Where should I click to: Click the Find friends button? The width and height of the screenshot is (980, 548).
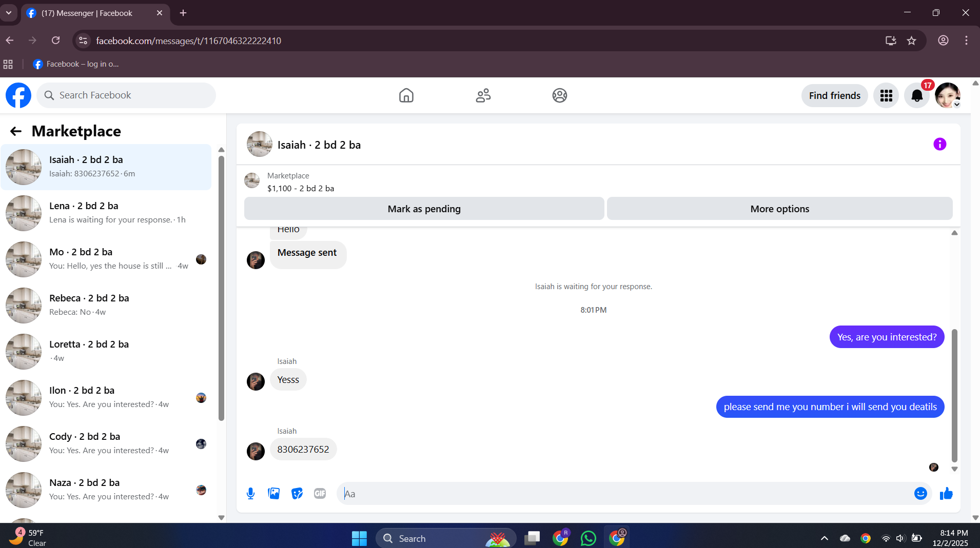(x=835, y=95)
